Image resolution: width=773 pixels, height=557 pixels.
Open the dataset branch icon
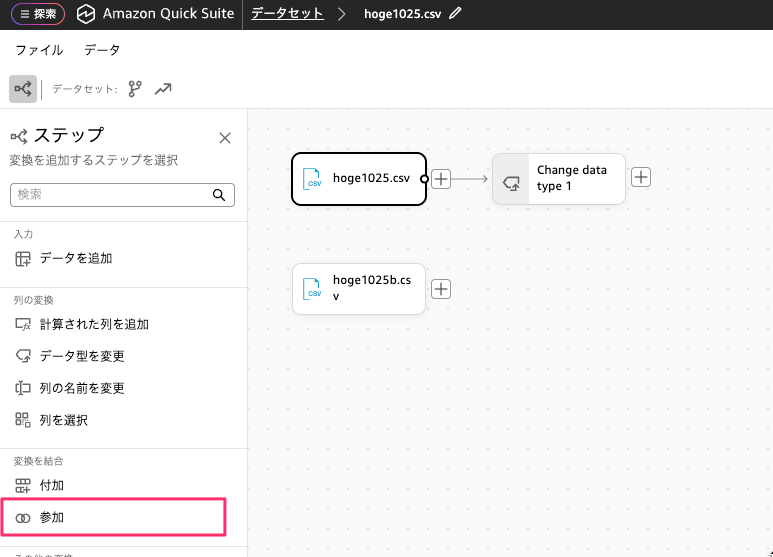click(x=135, y=89)
